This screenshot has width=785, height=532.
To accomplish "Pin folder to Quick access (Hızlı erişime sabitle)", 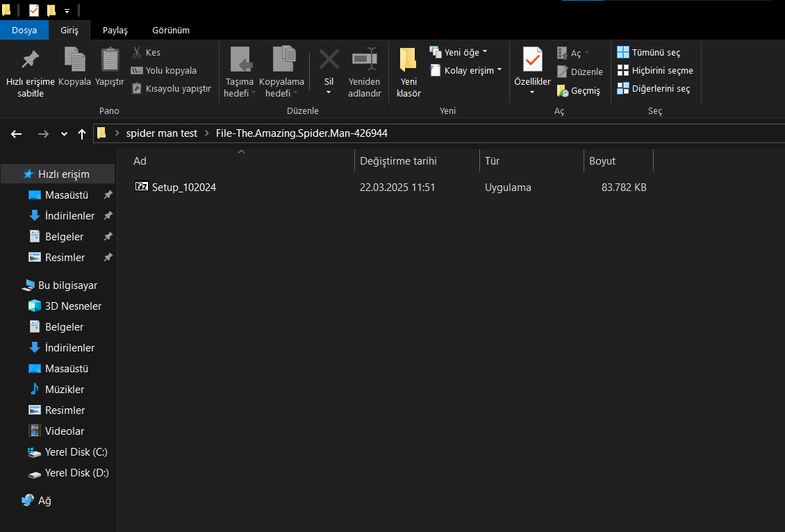I will (30, 72).
